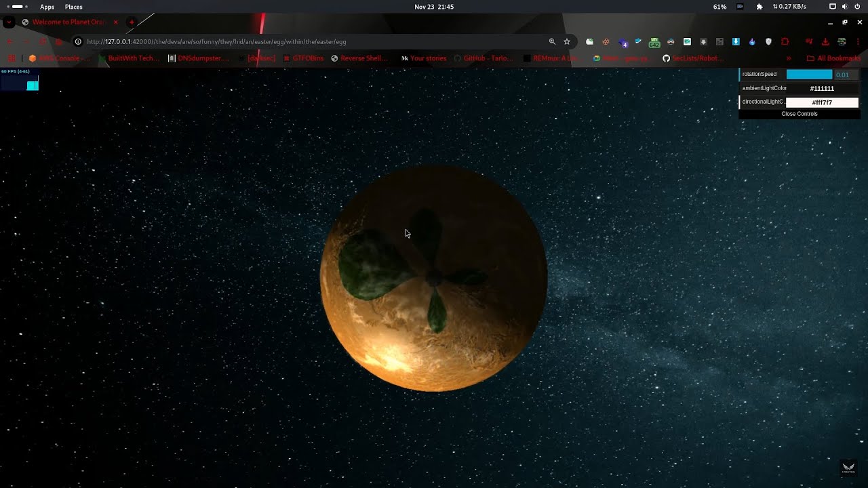Open the red puzzle Extensions menu icon
Image resolution: width=868 pixels, height=488 pixels.
pyautogui.click(x=785, y=41)
